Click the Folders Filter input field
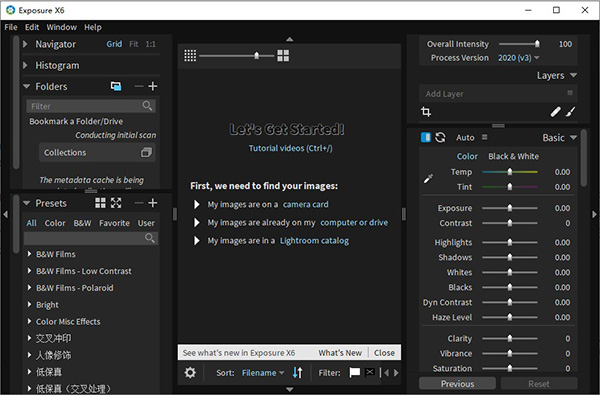600x395 pixels. [91, 106]
